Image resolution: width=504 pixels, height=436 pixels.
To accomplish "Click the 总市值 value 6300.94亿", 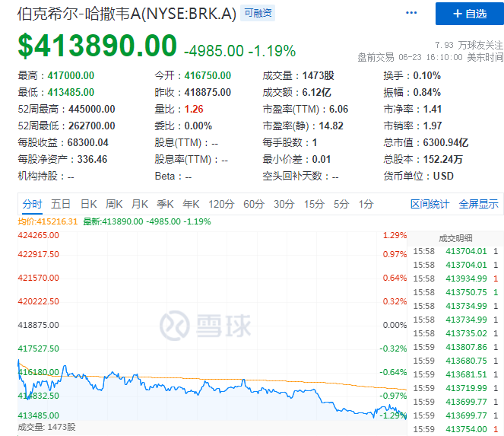I will pyautogui.click(x=445, y=142).
